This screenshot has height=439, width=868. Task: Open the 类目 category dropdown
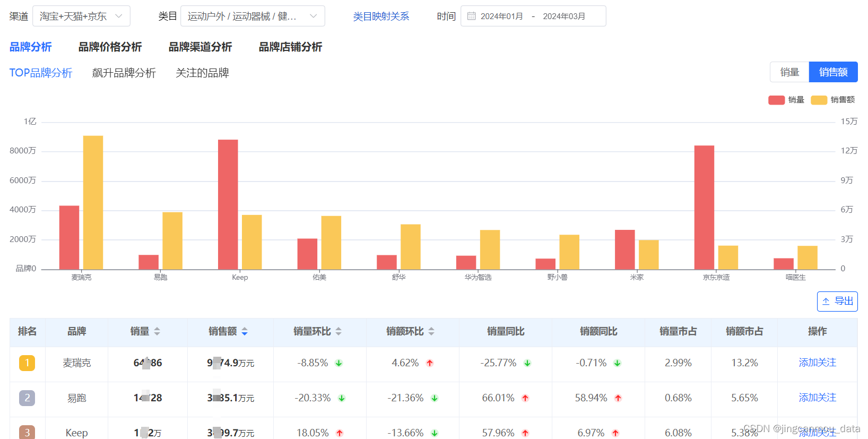[253, 16]
